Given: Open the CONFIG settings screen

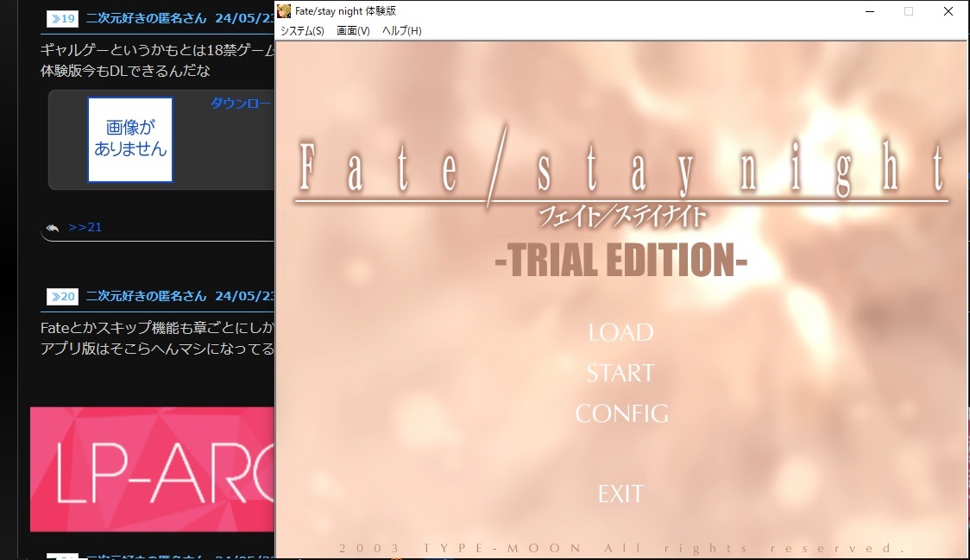Looking at the screenshot, I should [x=621, y=413].
